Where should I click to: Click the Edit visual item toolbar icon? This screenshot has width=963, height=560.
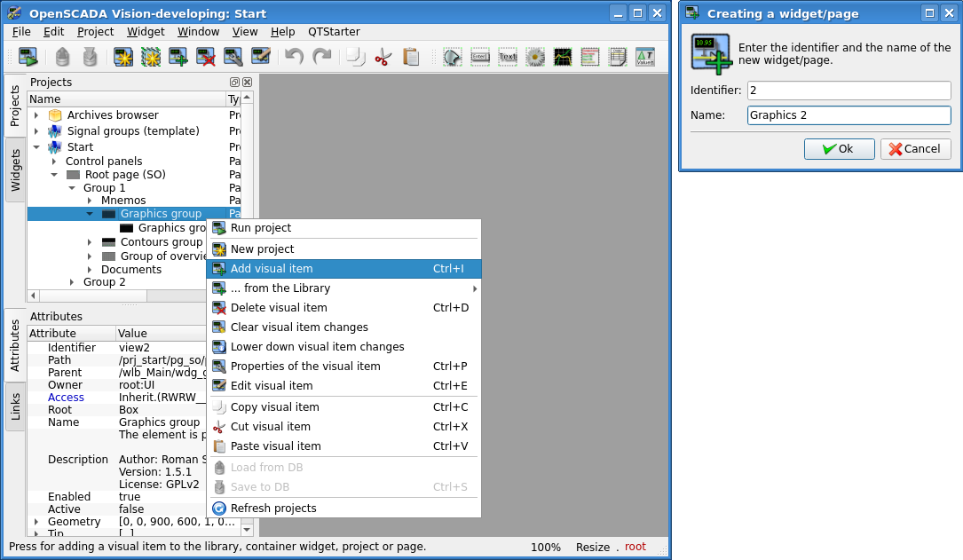[x=261, y=58]
